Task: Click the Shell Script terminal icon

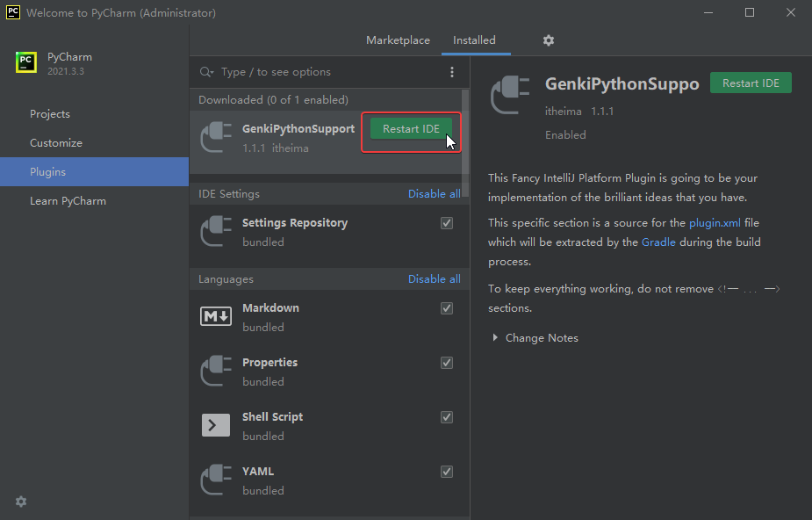Action: pos(216,425)
